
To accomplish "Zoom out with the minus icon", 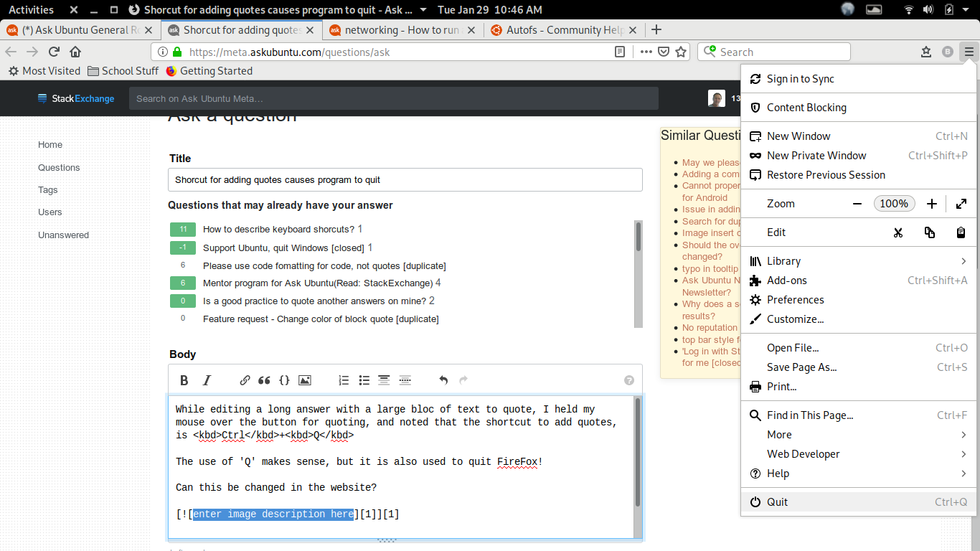I will [x=857, y=204].
